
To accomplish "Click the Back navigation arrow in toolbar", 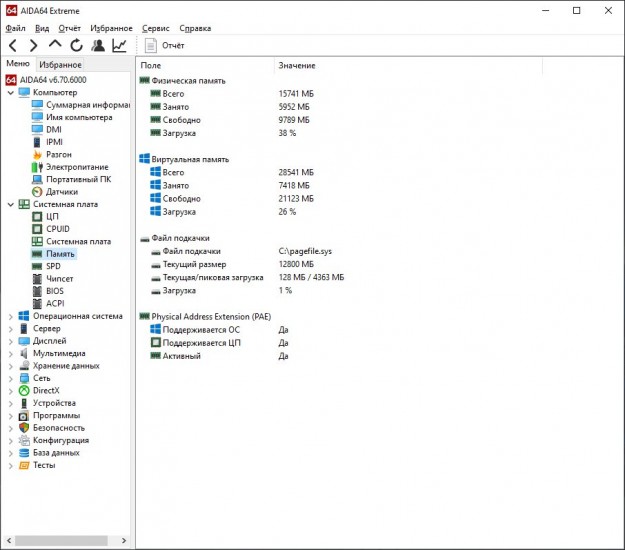I will 13,45.
